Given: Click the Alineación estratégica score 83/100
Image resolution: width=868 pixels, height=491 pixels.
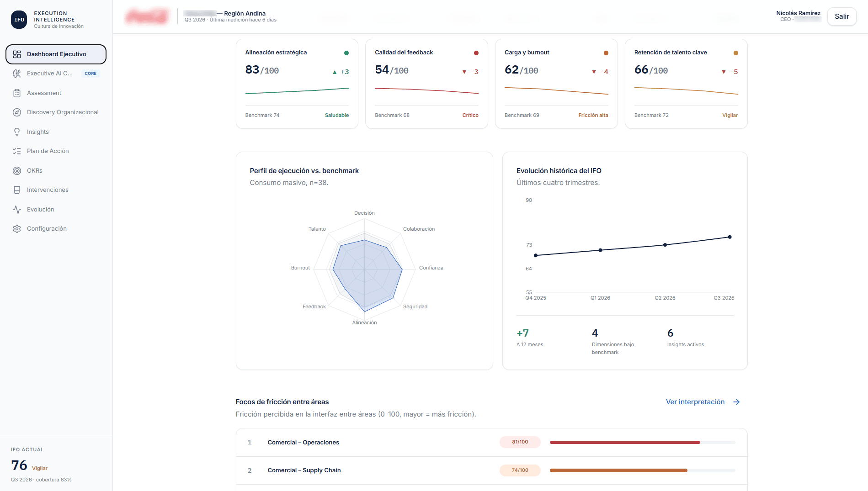Looking at the screenshot, I should (x=262, y=70).
